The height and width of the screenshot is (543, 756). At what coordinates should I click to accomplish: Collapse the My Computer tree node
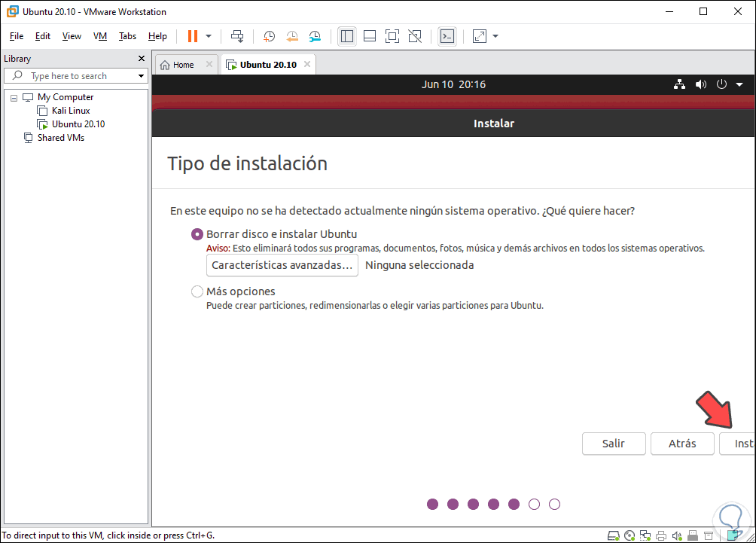point(14,98)
